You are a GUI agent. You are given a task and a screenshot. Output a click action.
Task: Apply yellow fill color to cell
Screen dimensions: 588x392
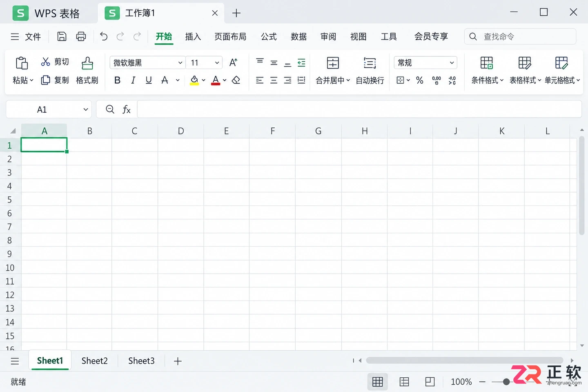click(x=194, y=80)
